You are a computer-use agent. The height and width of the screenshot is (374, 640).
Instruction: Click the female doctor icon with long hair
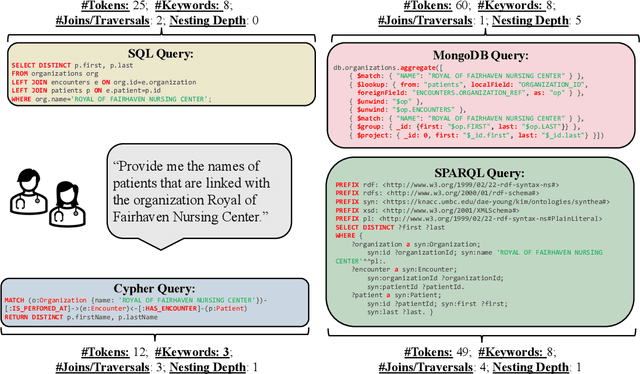67,204
